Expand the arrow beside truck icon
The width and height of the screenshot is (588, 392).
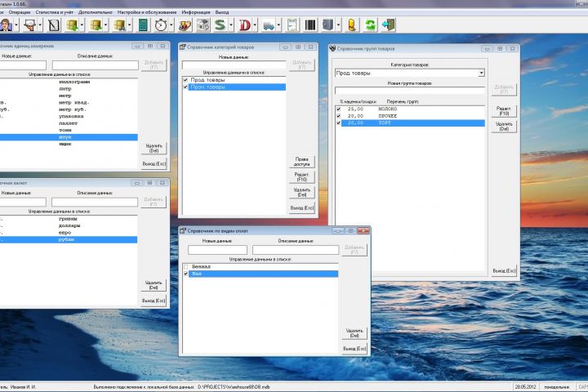click(278, 25)
